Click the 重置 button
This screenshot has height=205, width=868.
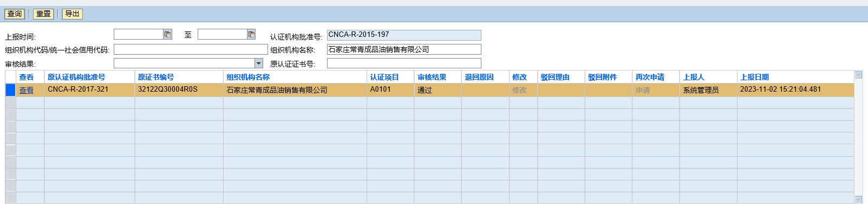(x=44, y=14)
